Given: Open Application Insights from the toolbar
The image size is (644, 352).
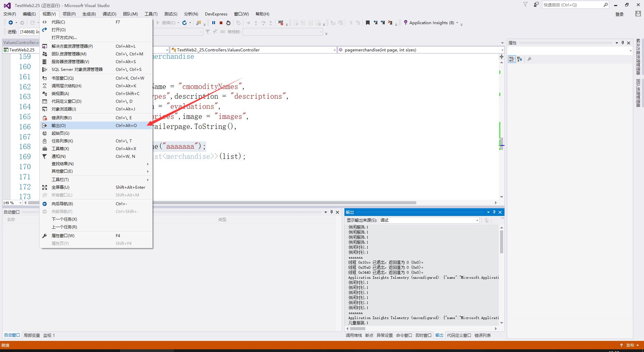Looking at the screenshot, I should pos(431,23).
